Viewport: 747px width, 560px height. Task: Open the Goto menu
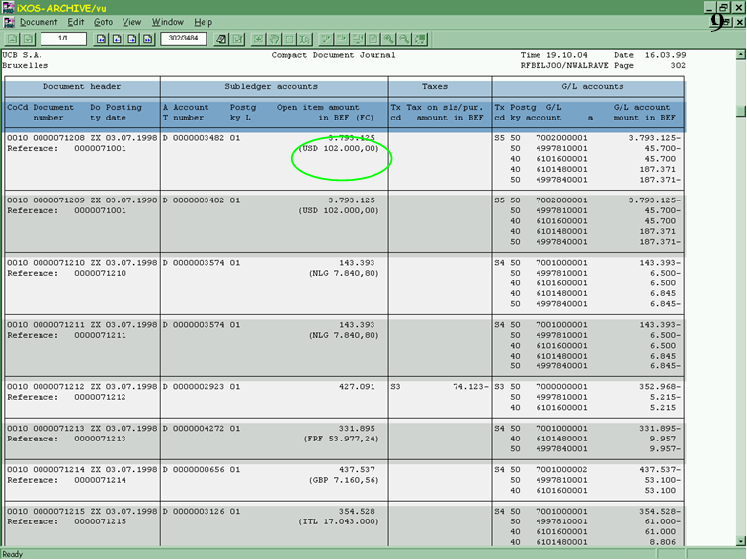103,22
